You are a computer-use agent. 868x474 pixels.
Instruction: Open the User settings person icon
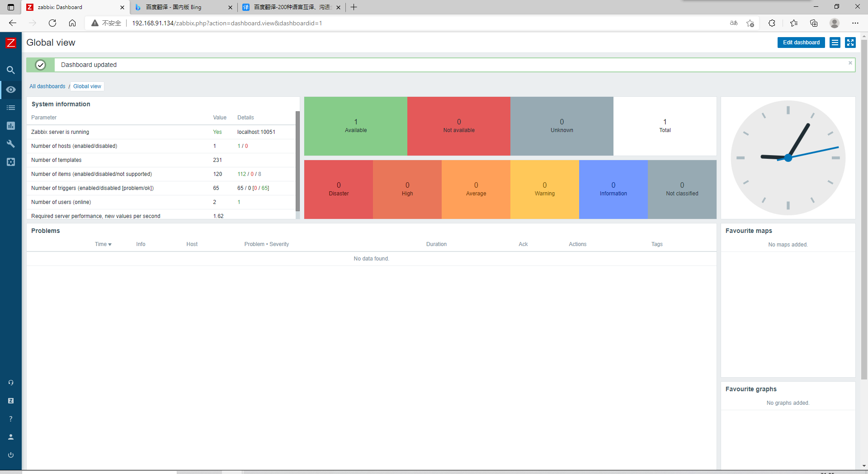pos(11,437)
